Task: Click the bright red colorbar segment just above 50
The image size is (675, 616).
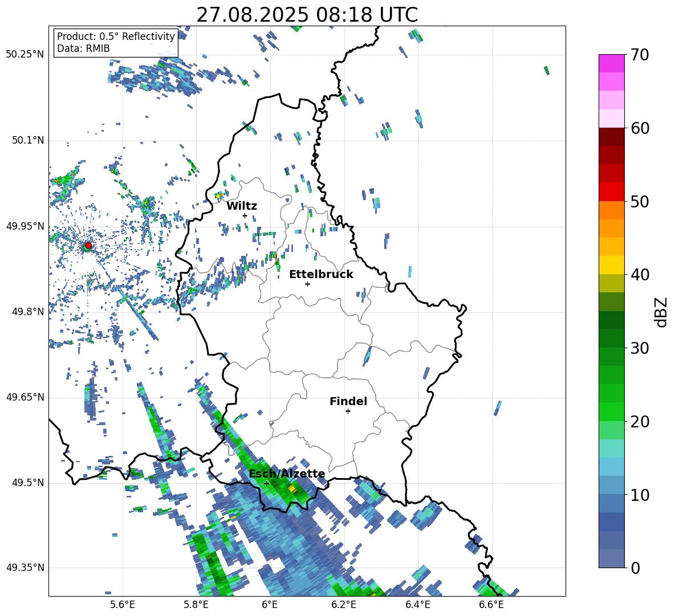Action: (x=611, y=192)
